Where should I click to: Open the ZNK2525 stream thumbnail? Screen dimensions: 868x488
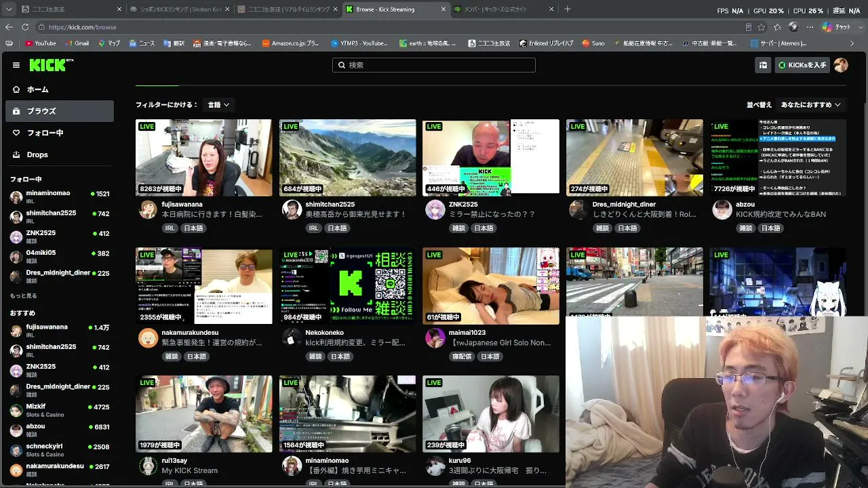click(491, 158)
